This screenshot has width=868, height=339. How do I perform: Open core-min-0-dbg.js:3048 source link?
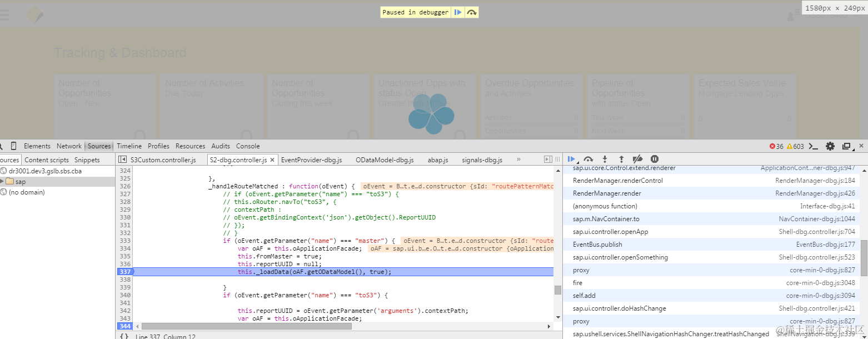pyautogui.click(x=821, y=283)
